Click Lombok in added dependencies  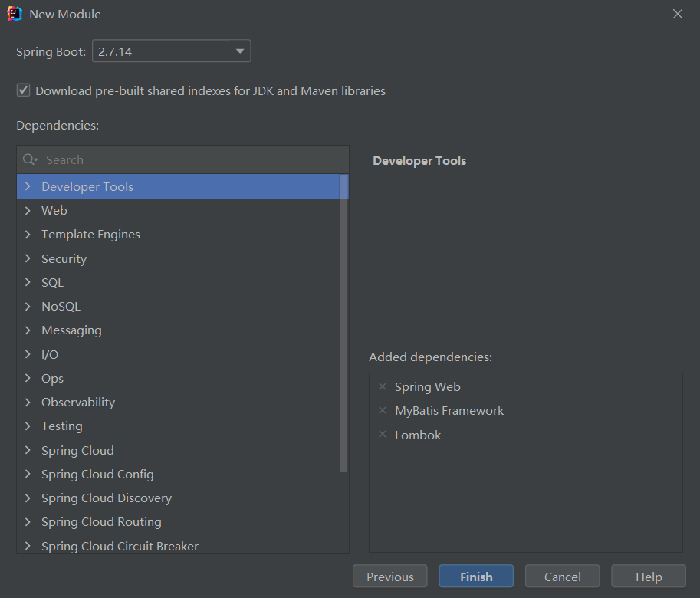pyautogui.click(x=418, y=434)
